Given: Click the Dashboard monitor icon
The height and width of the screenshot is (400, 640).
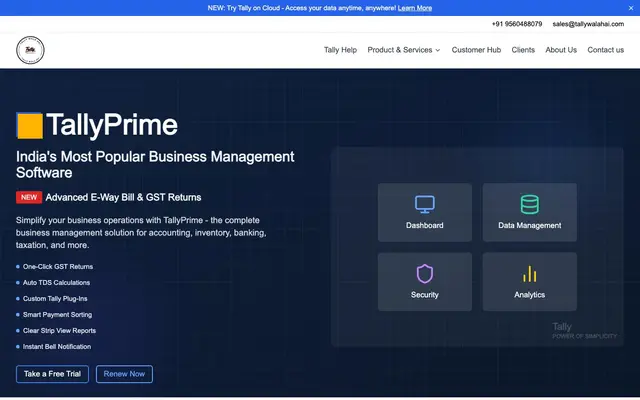Looking at the screenshot, I should [x=424, y=204].
